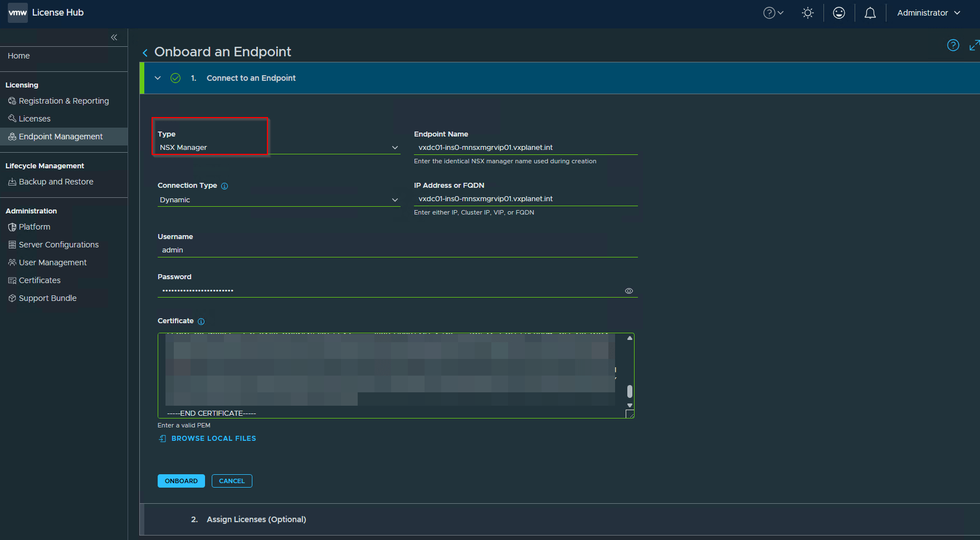
Task: Click the Endpoint Name input field
Action: [526, 148]
